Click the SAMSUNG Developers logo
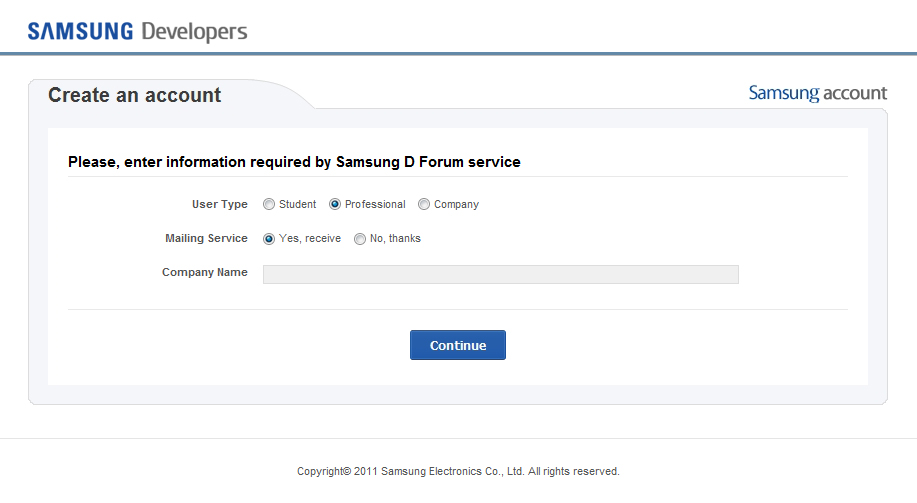 click(137, 32)
